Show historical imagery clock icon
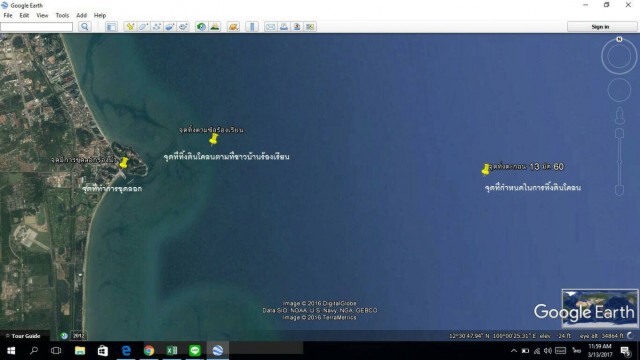The image size is (640, 360). tap(201, 27)
